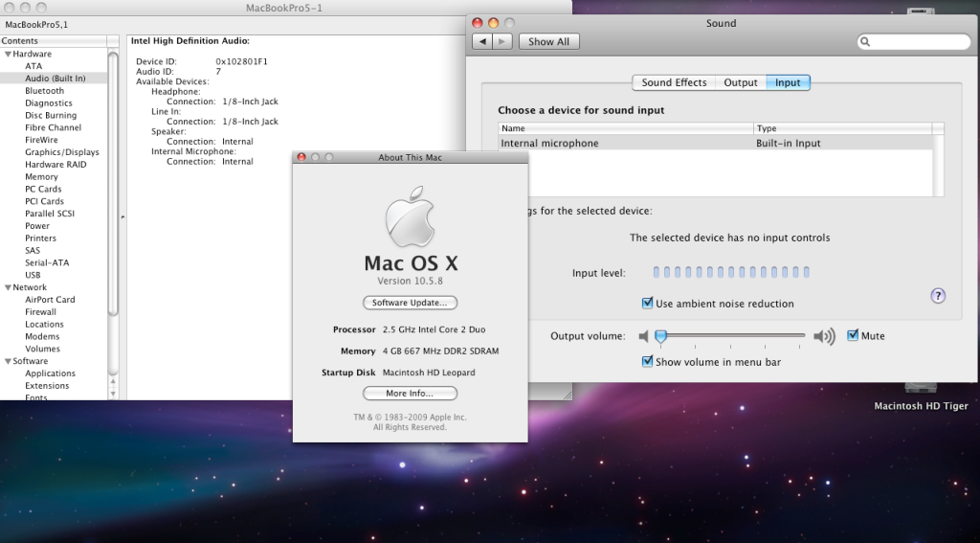Go back using the left arrow in Sound
The image size is (980, 543).
[483, 41]
